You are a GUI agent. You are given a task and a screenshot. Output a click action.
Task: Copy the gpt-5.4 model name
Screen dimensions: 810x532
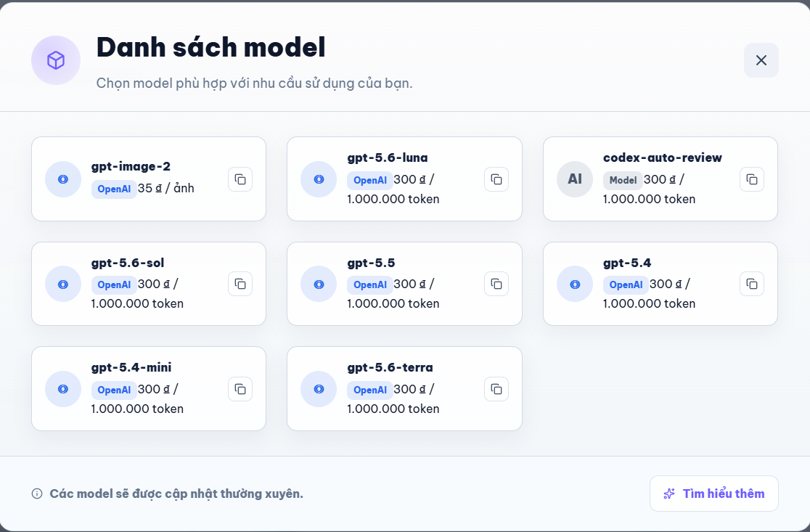click(x=752, y=284)
